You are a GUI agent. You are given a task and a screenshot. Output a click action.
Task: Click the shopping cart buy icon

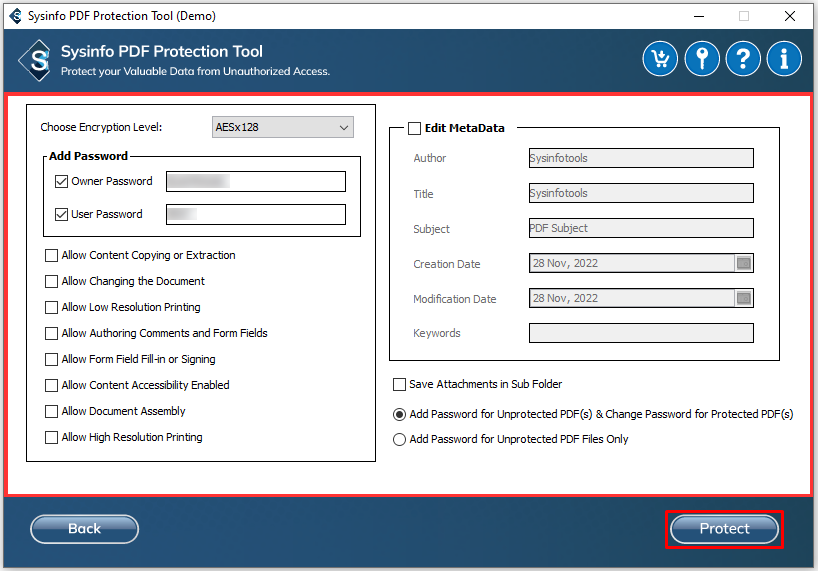pyautogui.click(x=660, y=59)
